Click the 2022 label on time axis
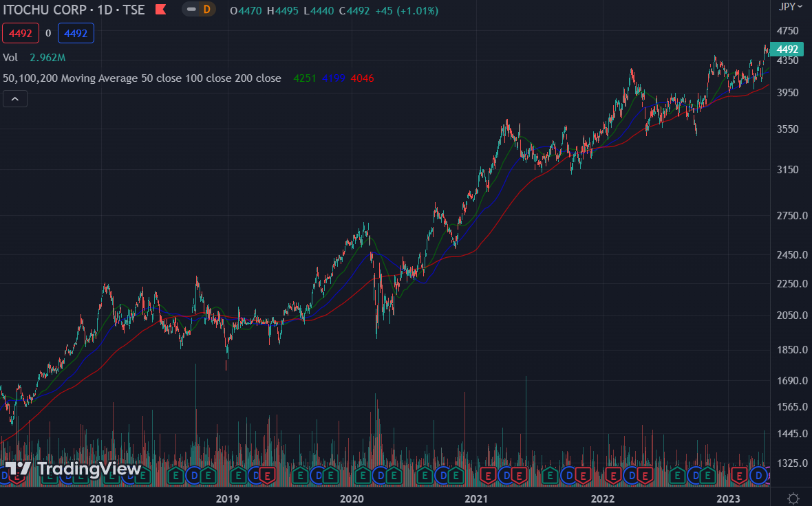The width and height of the screenshot is (812, 506). [x=603, y=498]
